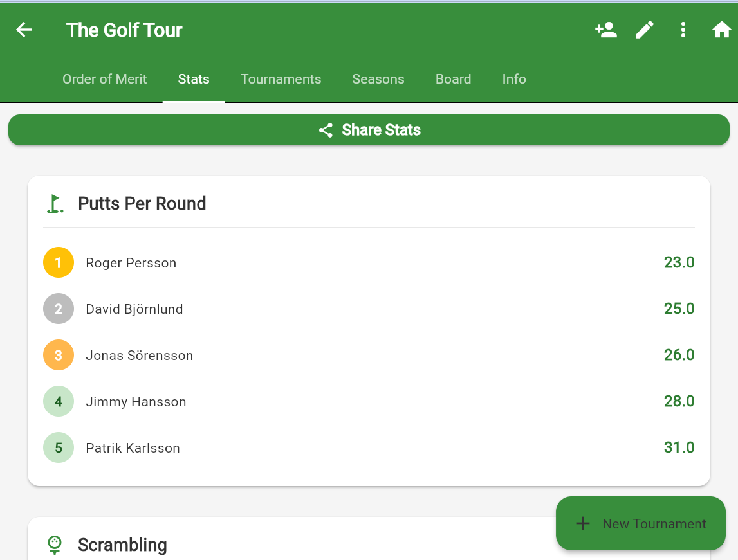Image resolution: width=738 pixels, height=560 pixels.
Task: Click the add player icon
Action: coord(606,30)
